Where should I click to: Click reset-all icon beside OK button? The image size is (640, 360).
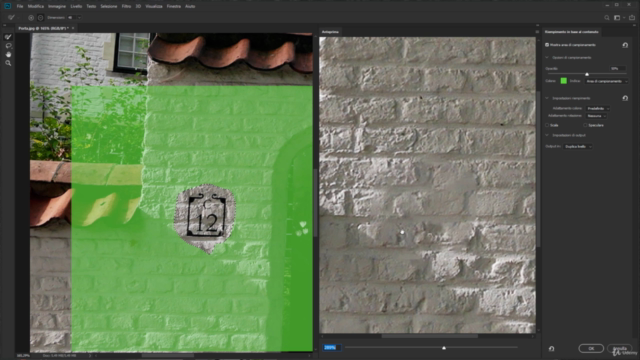point(551,349)
